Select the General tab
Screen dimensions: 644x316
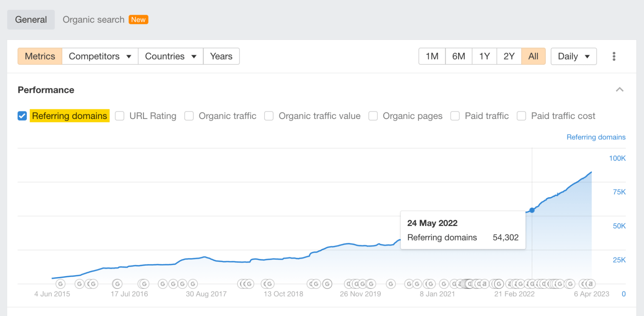pyautogui.click(x=31, y=19)
